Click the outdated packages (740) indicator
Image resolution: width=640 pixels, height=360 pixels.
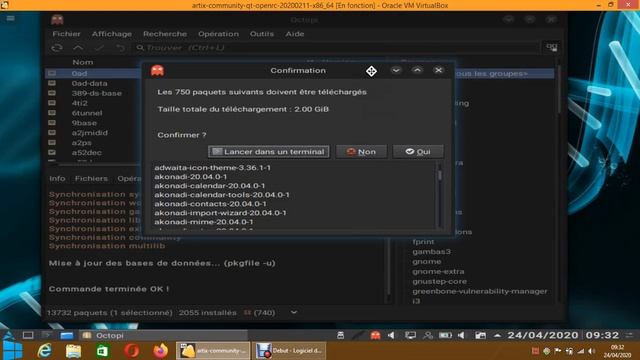tap(259, 313)
